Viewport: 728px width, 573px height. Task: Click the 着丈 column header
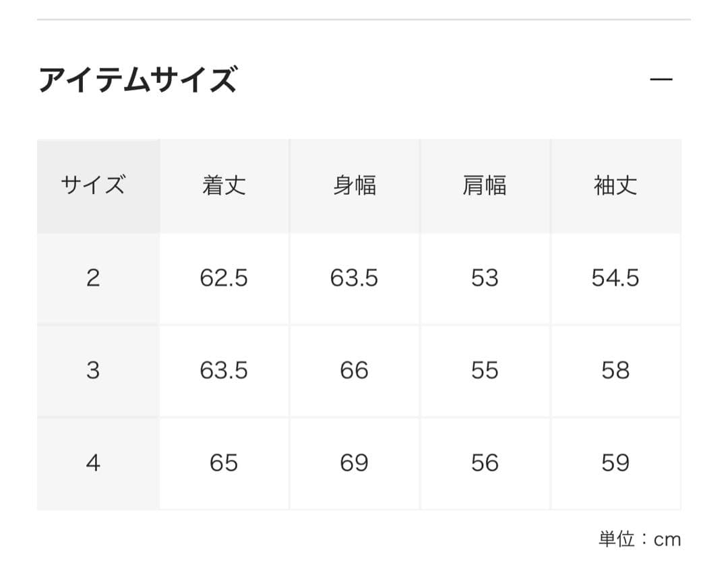point(224,185)
